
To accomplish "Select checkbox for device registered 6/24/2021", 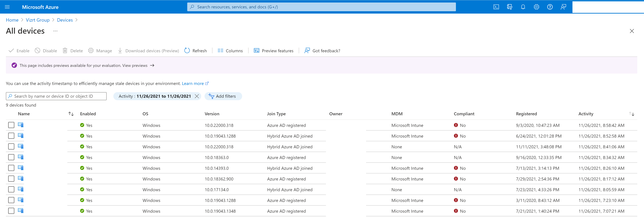I will pyautogui.click(x=11, y=136).
